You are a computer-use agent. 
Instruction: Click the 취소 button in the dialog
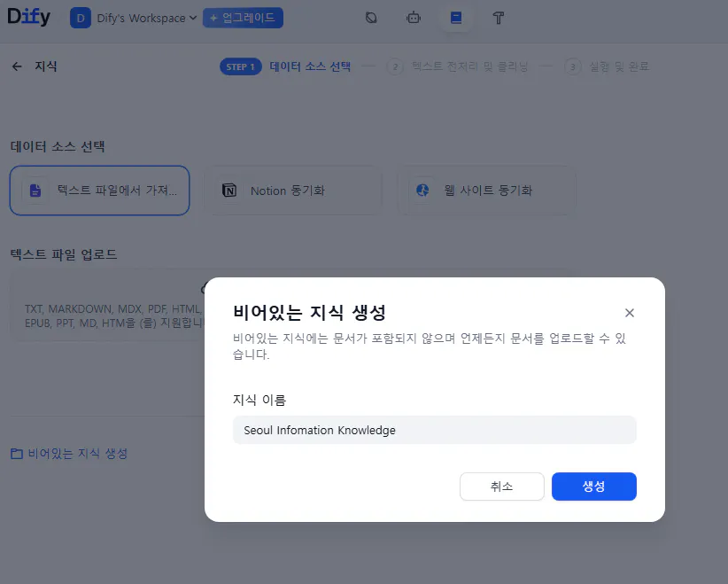pos(501,486)
